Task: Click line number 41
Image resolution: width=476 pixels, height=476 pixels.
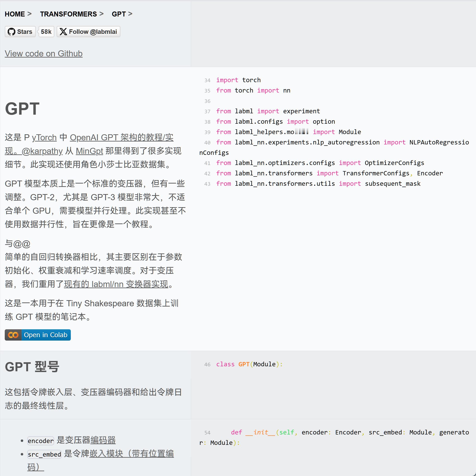Action: point(207,163)
